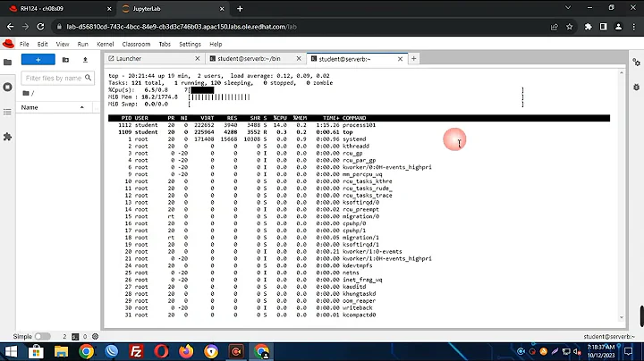
Task: Open the Settings menu
Action: pos(190,44)
